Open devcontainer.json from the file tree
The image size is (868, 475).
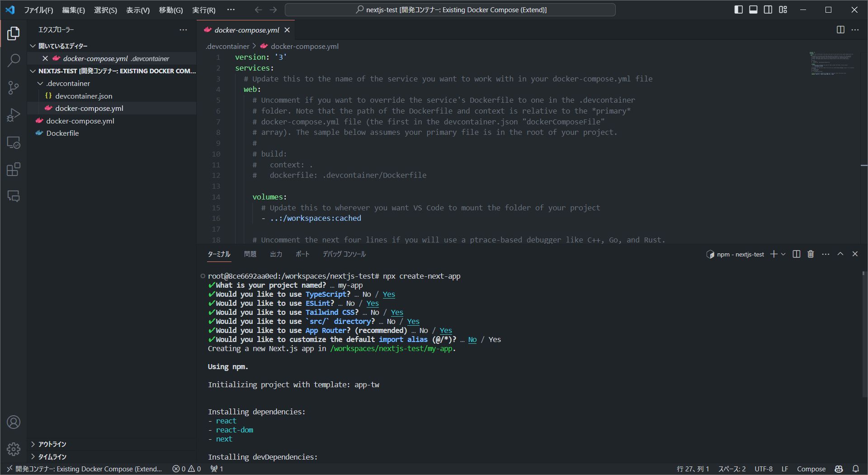pos(112,96)
